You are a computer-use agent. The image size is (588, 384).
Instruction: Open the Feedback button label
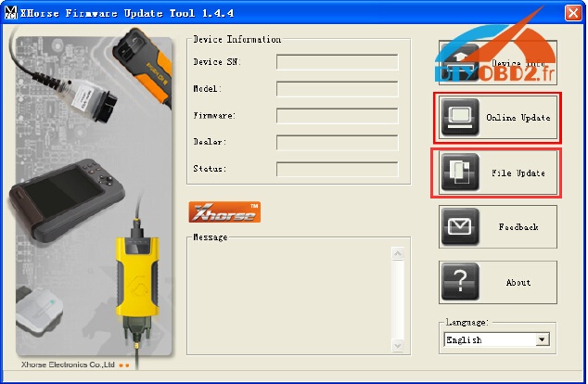click(x=518, y=227)
